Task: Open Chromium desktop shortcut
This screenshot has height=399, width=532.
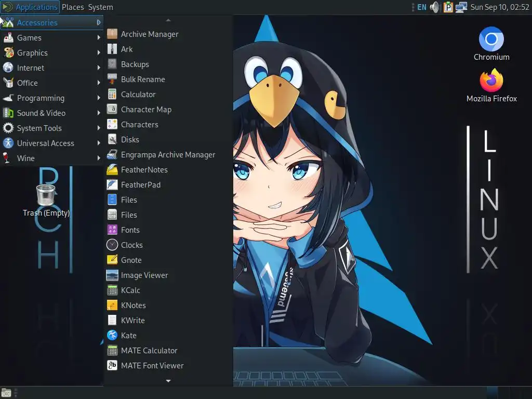Action: [491, 44]
